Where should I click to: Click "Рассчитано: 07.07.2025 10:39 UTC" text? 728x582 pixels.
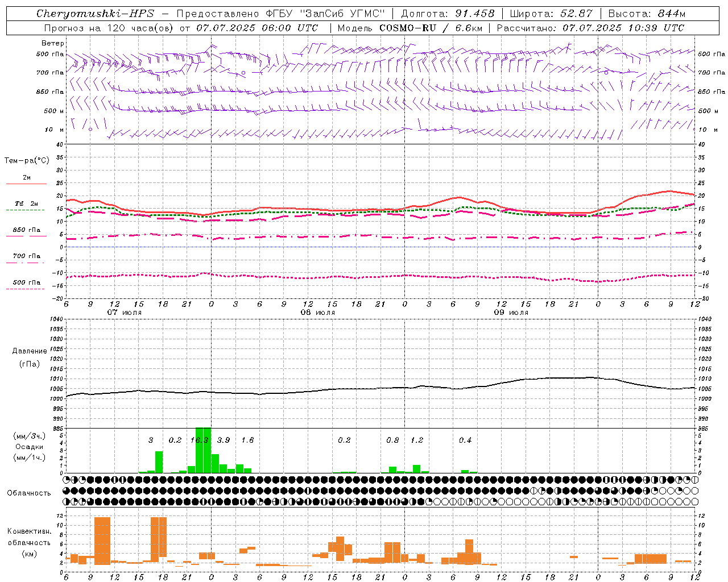click(x=591, y=28)
